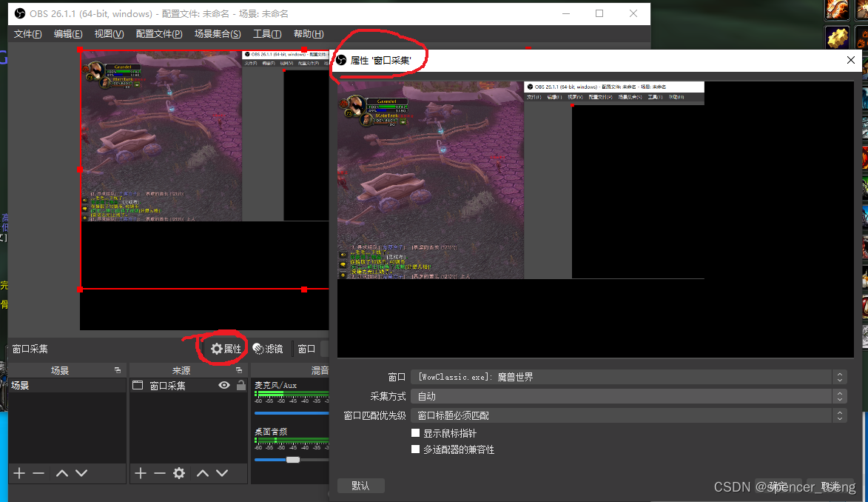Open the 视图(V) menu
The width and height of the screenshot is (868, 502).
tap(109, 34)
